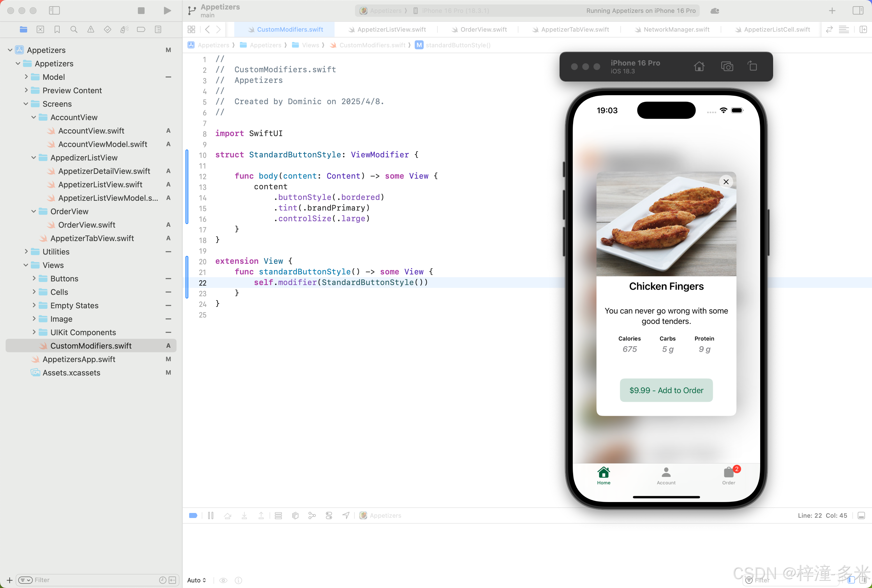Open the Issue navigator warning icon

91,29
